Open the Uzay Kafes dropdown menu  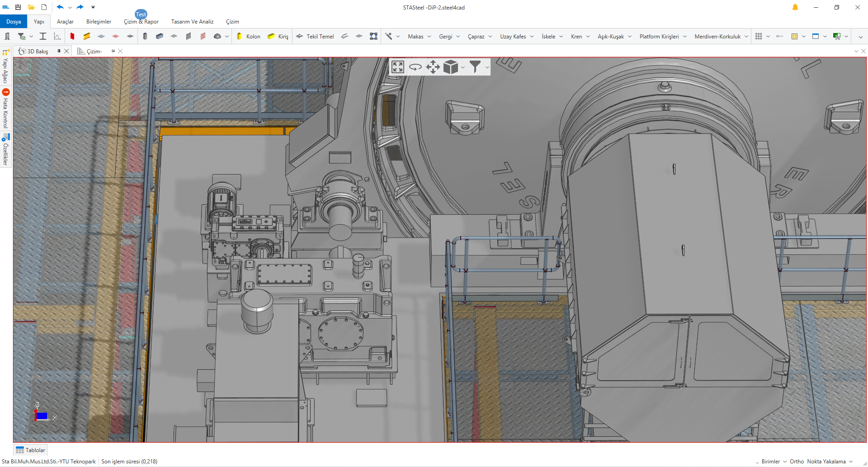[x=517, y=37]
